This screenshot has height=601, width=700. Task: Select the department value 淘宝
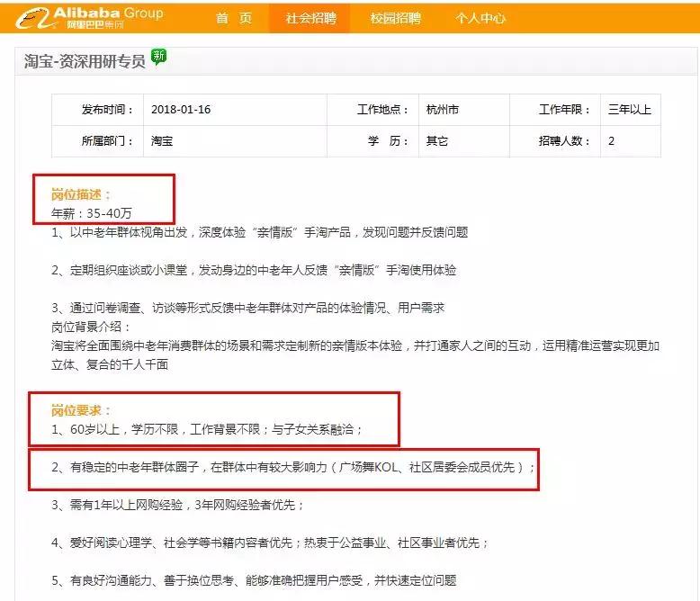tap(162, 141)
